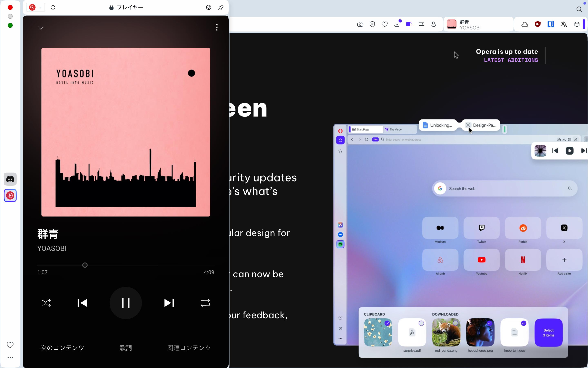
Task: Skip to the previous track
Action: [82, 303]
